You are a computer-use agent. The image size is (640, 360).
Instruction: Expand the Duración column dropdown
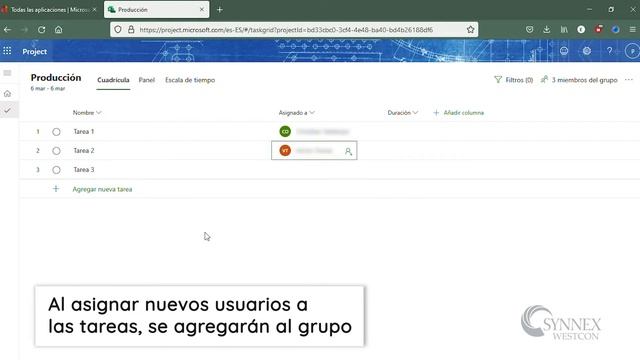(x=415, y=113)
